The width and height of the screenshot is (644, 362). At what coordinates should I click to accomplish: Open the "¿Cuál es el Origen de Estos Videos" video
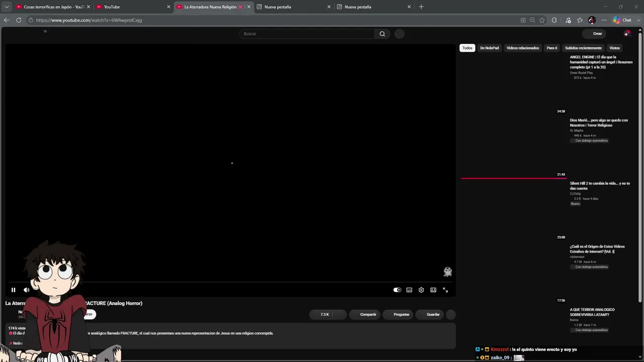coord(597,249)
